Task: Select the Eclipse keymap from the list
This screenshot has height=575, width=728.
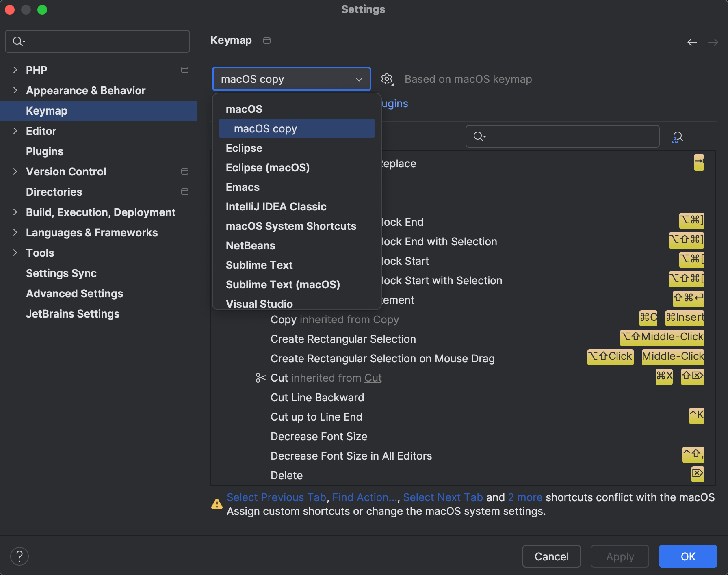Action: coord(244,148)
